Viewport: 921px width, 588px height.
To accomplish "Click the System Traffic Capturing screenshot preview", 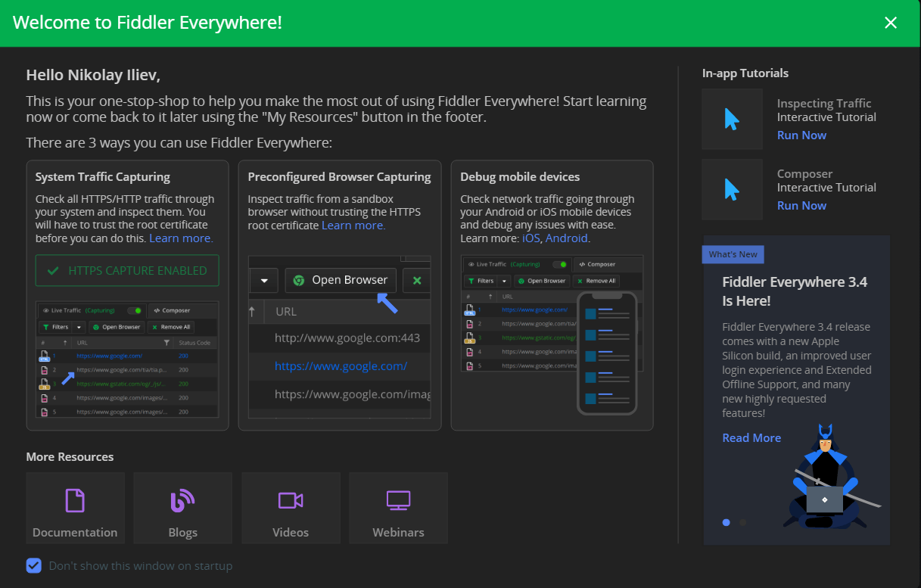I will (x=127, y=359).
